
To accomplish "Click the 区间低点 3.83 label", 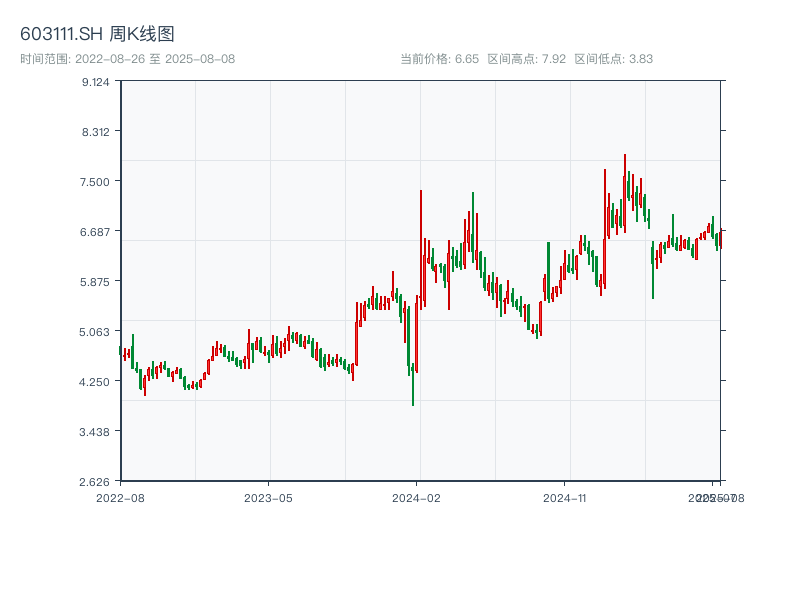I will tap(613, 59).
